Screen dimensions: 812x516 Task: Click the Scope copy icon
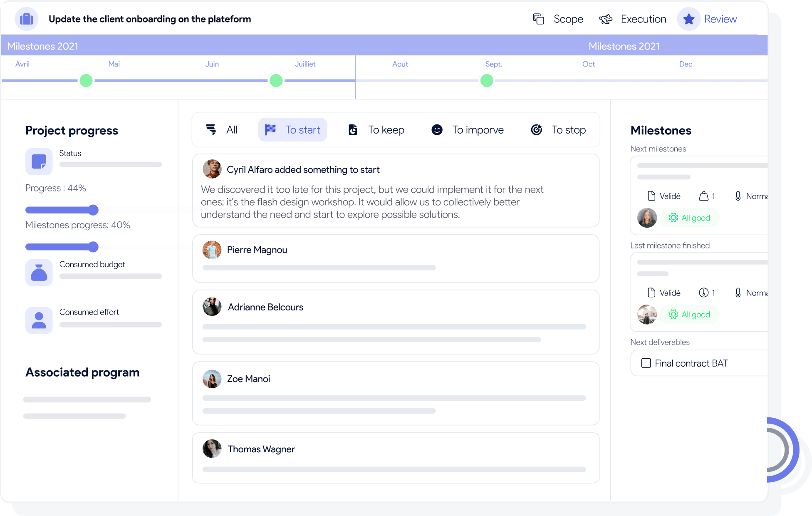pos(538,19)
